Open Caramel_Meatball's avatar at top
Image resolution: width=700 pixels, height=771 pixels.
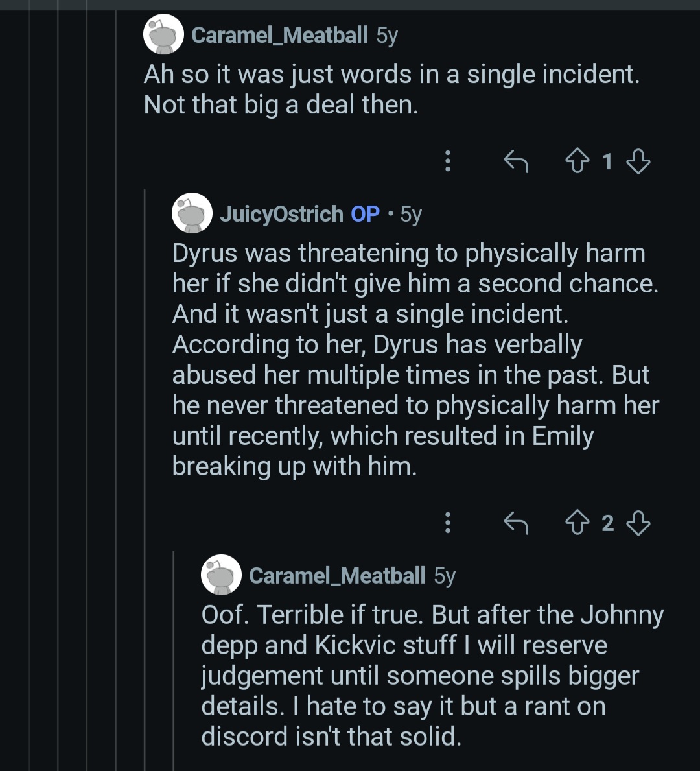tap(163, 34)
